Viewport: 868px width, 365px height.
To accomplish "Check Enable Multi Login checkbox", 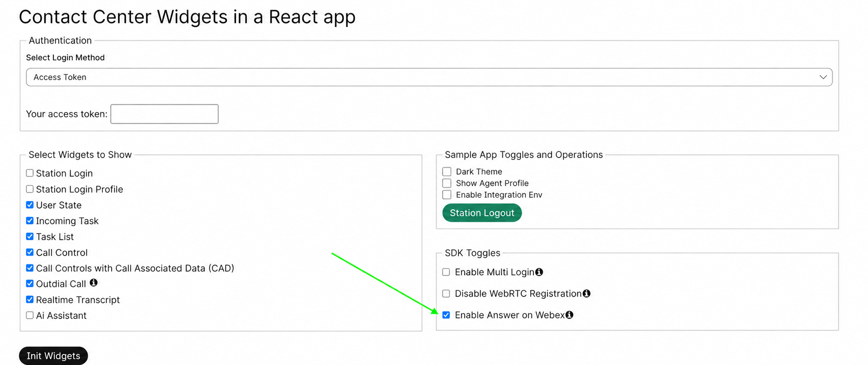I will click(446, 272).
